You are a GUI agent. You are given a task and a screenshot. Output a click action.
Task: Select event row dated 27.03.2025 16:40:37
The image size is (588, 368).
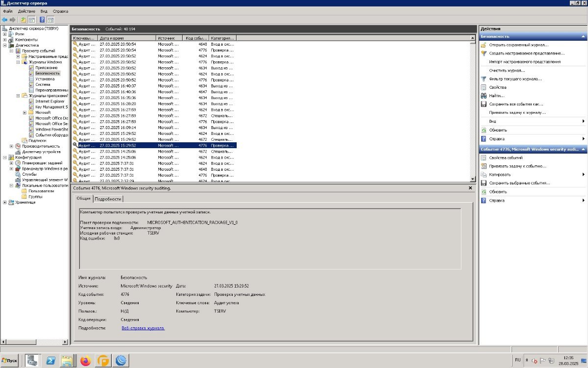coord(154,86)
